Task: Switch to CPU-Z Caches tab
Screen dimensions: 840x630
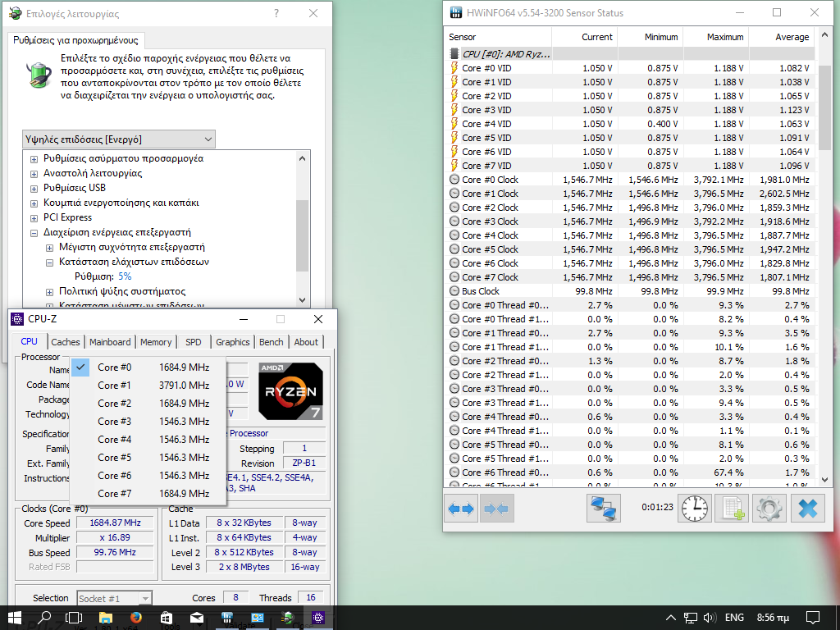Action: click(66, 342)
